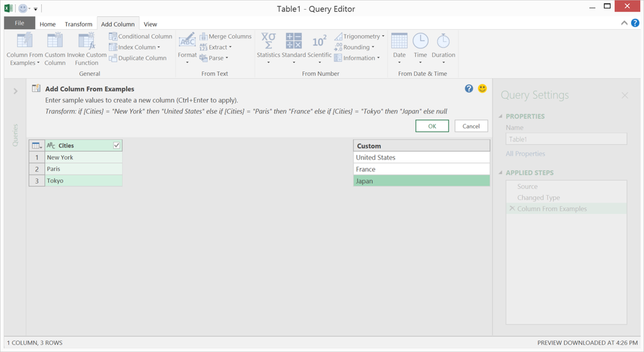The image size is (644, 352).
Task: Click the Table1 name field
Action: (567, 139)
